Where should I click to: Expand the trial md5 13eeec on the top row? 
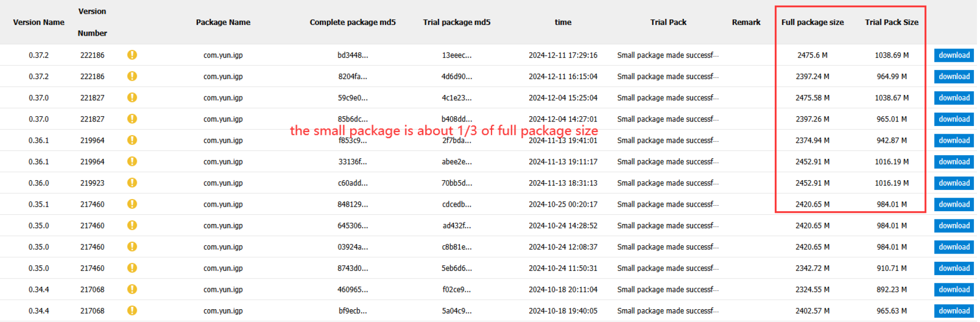[x=457, y=55]
